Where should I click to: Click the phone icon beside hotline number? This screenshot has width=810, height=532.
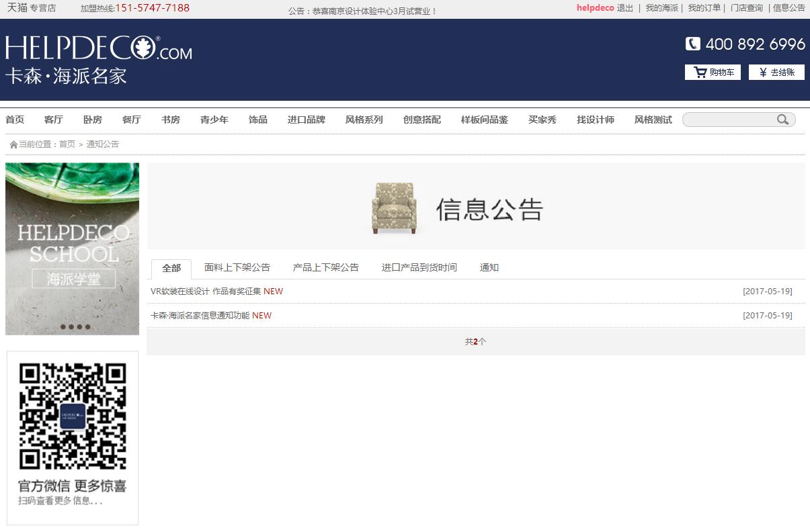click(692, 44)
